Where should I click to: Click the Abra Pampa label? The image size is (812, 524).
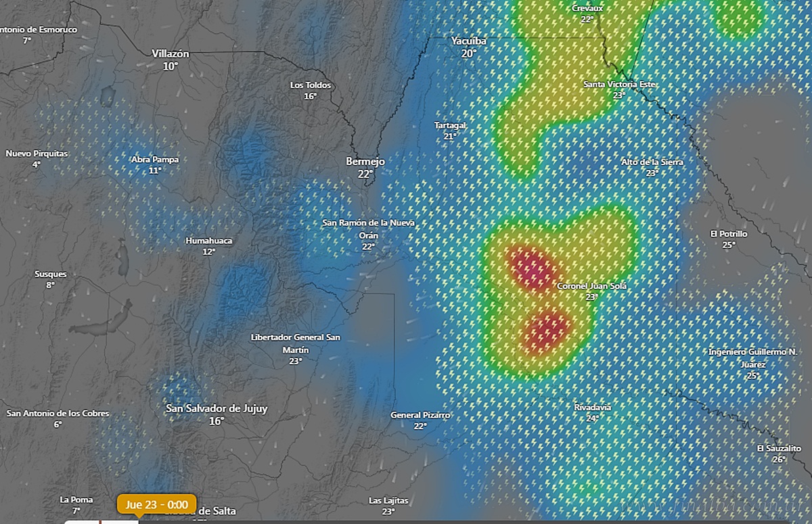(155, 160)
